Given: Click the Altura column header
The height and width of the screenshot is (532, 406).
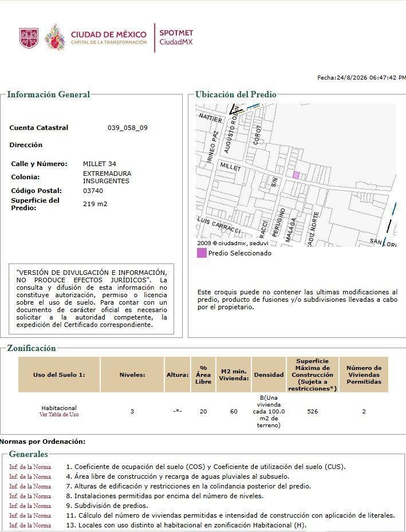Looking at the screenshot, I should click(178, 375).
